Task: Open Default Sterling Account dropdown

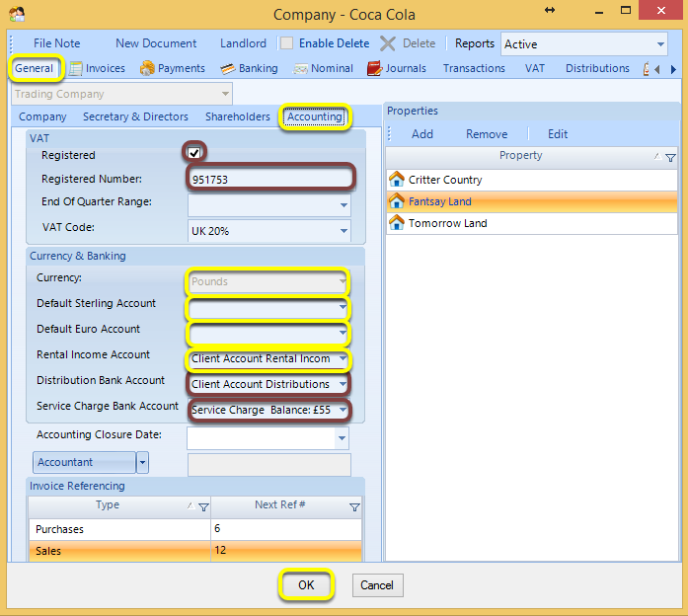Action: 343,307
